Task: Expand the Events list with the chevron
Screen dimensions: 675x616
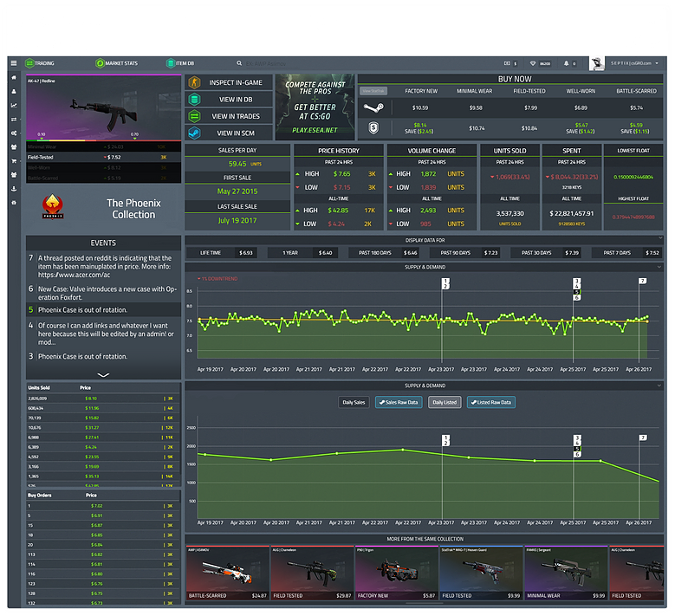Action: (103, 375)
